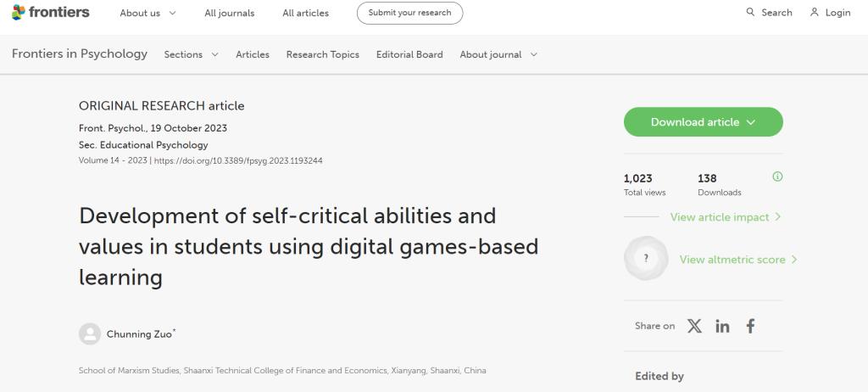Image resolution: width=868 pixels, height=392 pixels.
Task: Expand the About us dropdown
Action: click(x=148, y=14)
